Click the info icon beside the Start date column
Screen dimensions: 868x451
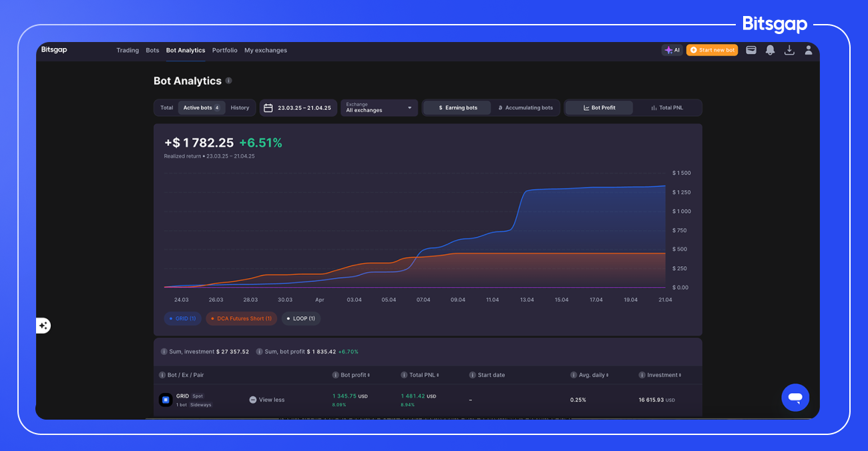473,375
